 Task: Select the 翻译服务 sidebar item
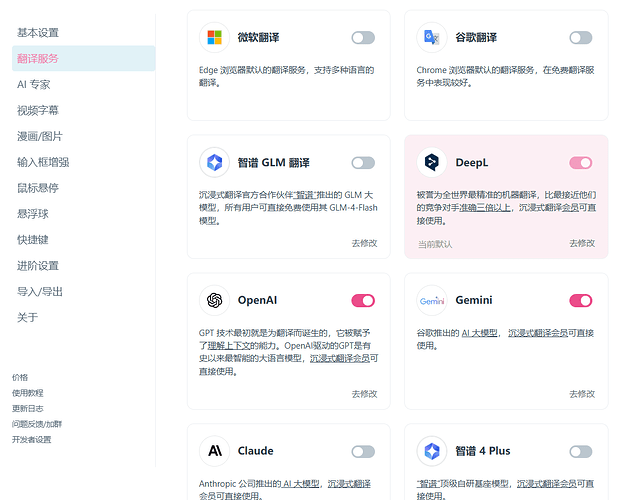tap(83, 58)
